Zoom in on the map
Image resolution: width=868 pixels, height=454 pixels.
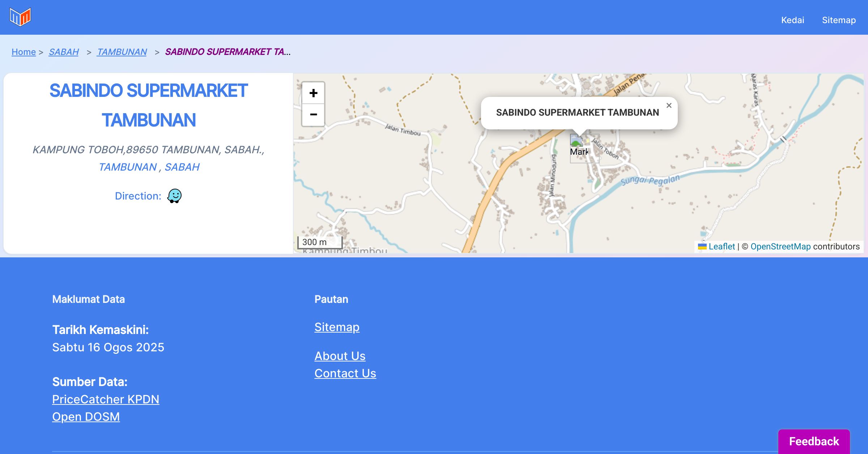(313, 93)
